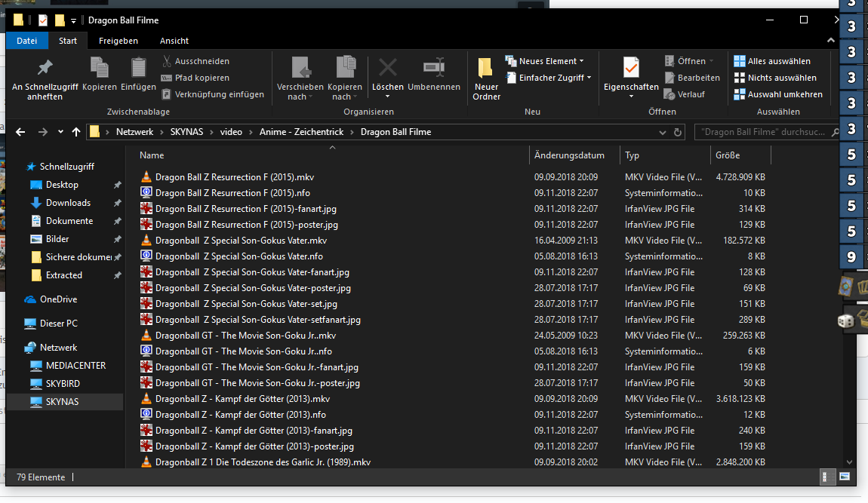This screenshot has width=868, height=503.
Task: Switch to the Ansicht tab
Action: tap(174, 41)
